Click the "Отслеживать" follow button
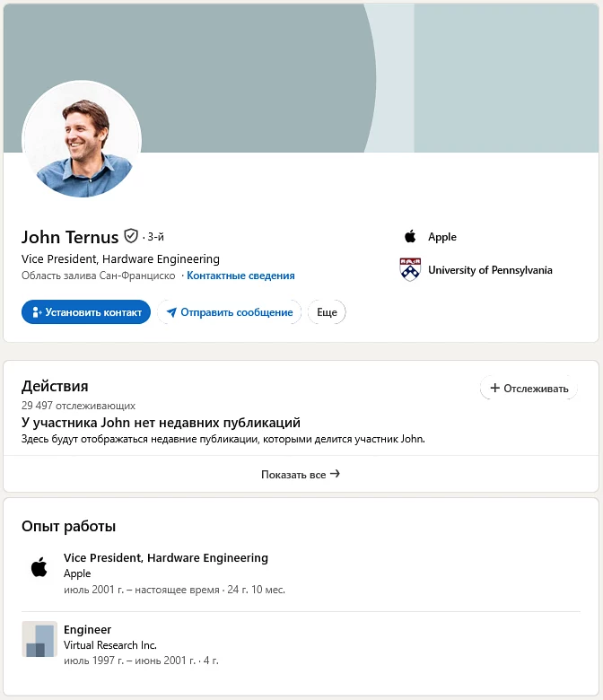The image size is (603, 700). 529,389
